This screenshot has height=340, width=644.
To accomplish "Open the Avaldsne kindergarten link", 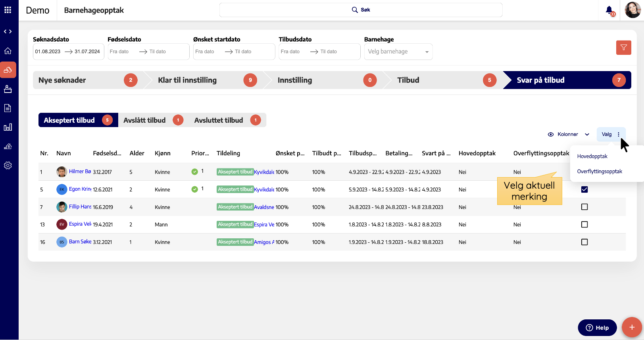I will pyautogui.click(x=264, y=207).
